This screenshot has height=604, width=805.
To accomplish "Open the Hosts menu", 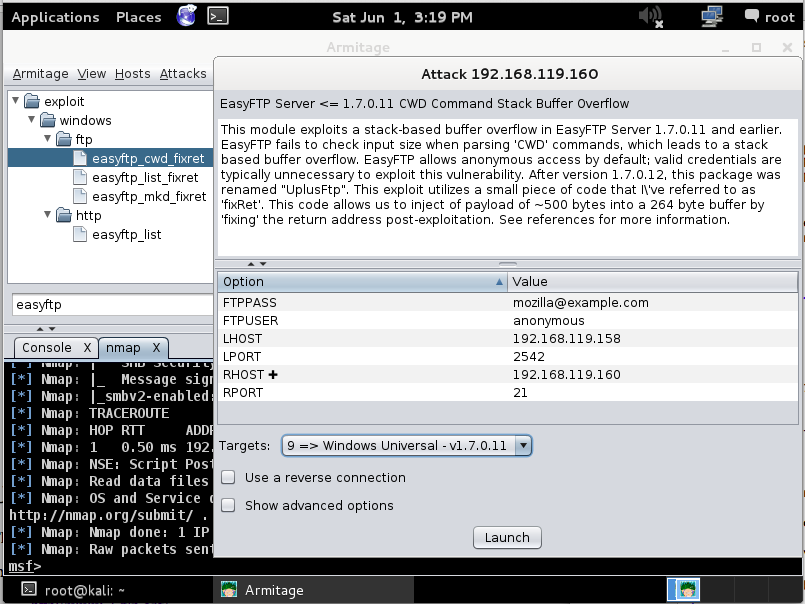I will pyautogui.click(x=132, y=74).
